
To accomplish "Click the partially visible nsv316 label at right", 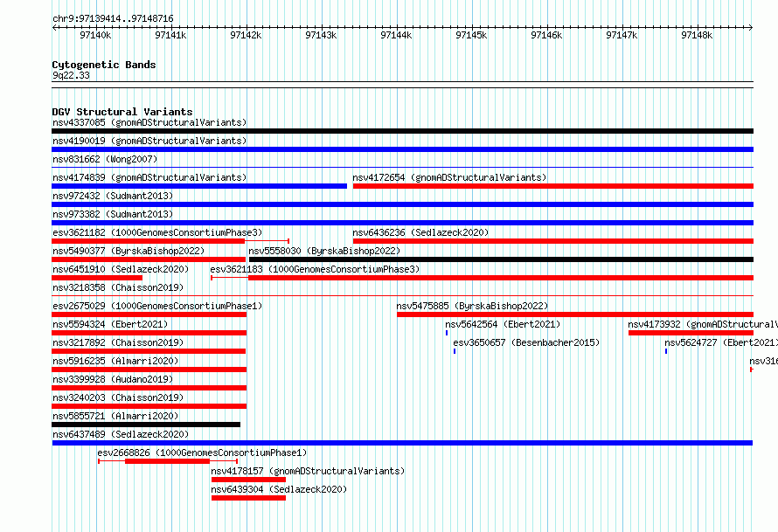I will [x=764, y=361].
